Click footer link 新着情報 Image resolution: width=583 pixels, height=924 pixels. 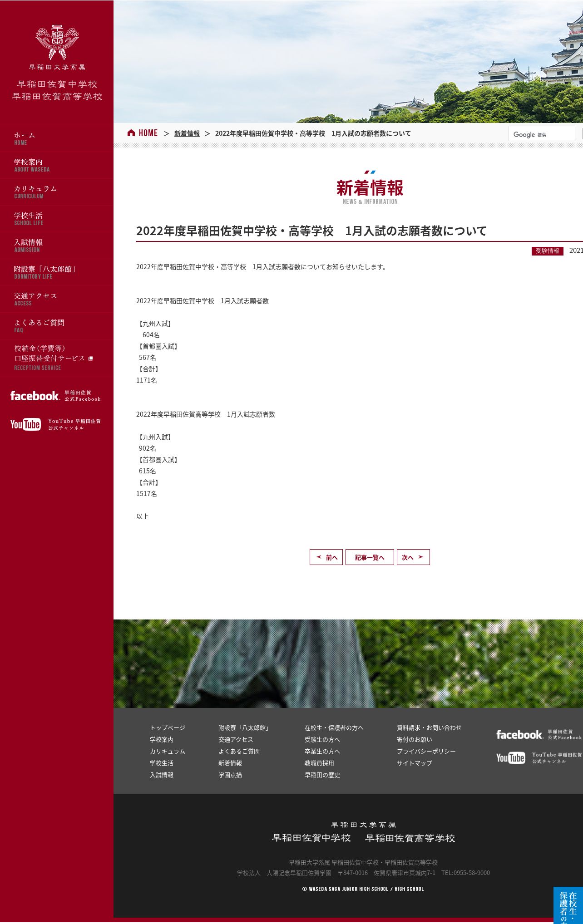pos(230,763)
